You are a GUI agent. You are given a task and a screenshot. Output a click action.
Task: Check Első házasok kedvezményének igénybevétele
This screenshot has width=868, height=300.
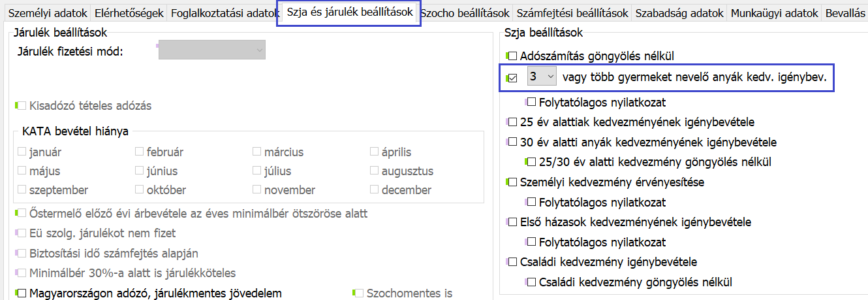[x=513, y=222]
